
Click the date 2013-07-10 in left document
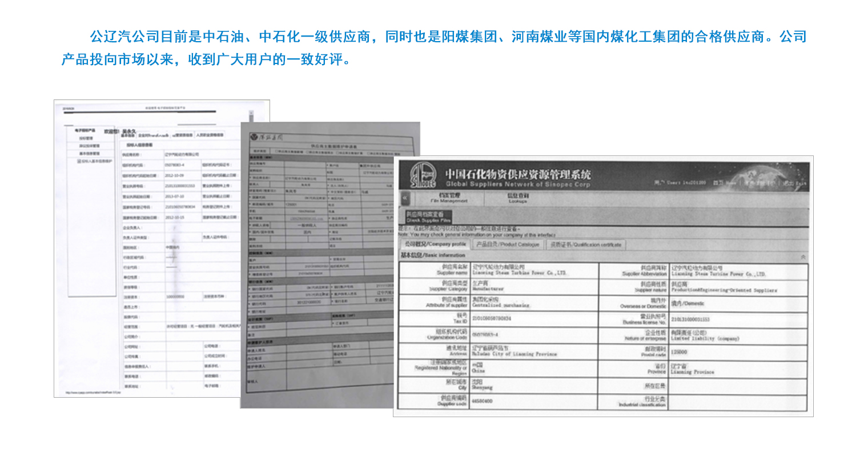[x=174, y=196]
